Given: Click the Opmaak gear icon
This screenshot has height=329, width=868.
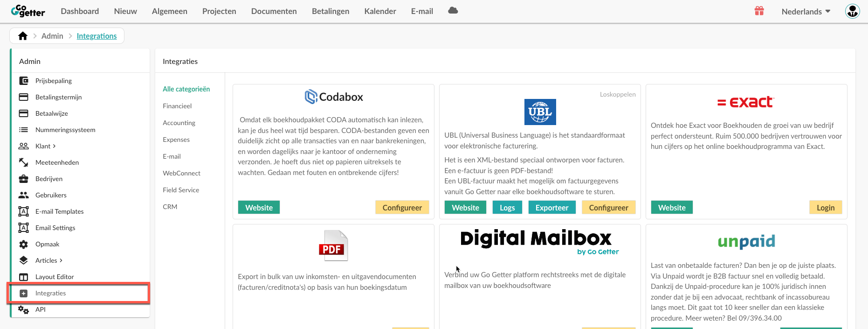Looking at the screenshot, I should 23,244.
